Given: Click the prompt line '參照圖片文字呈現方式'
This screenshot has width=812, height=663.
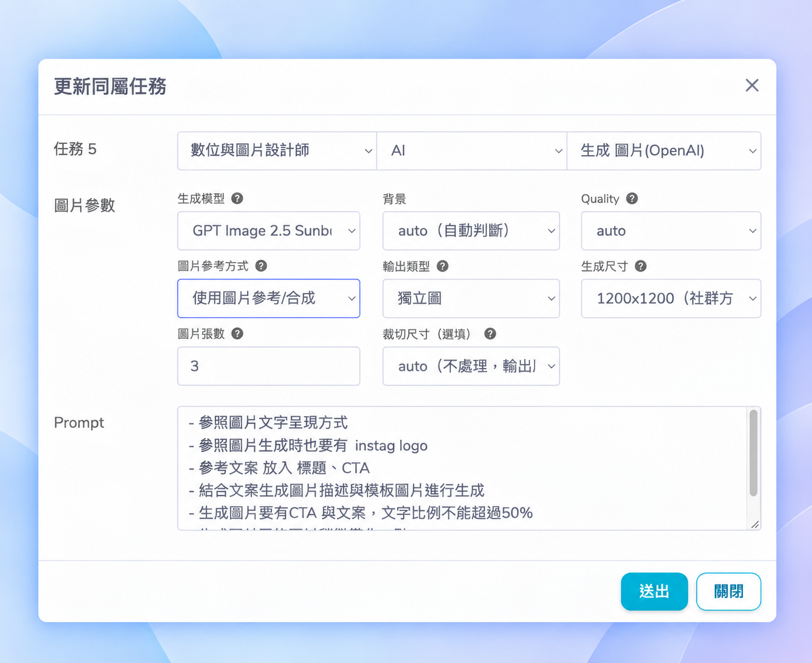Looking at the screenshot, I should coord(268,422).
